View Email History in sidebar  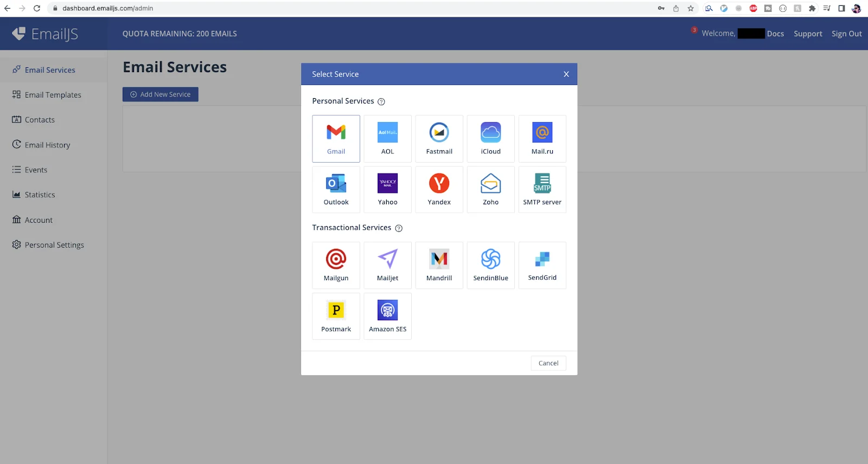(47, 145)
